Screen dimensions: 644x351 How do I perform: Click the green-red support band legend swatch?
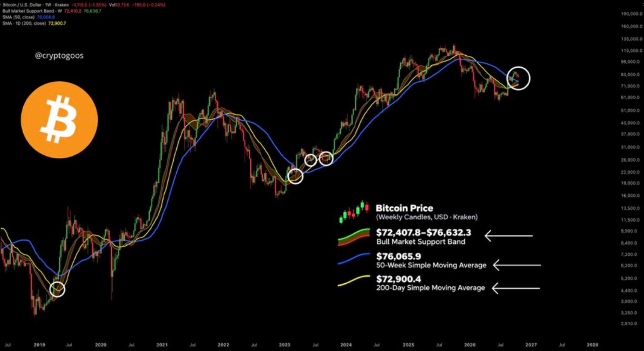click(x=354, y=237)
